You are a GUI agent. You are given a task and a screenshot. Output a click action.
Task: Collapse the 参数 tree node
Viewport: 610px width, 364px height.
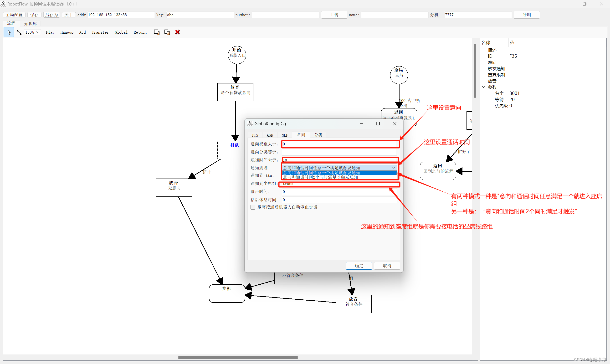[483, 87]
